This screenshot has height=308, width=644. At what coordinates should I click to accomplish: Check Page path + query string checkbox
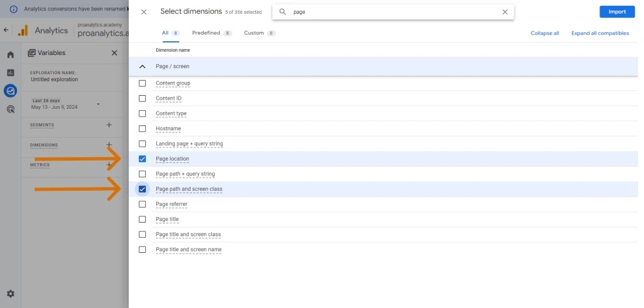142,174
